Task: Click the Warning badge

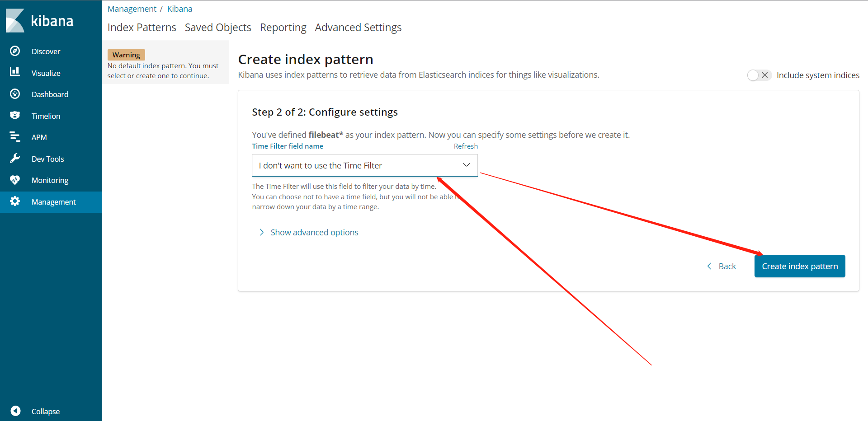Action: (126, 55)
